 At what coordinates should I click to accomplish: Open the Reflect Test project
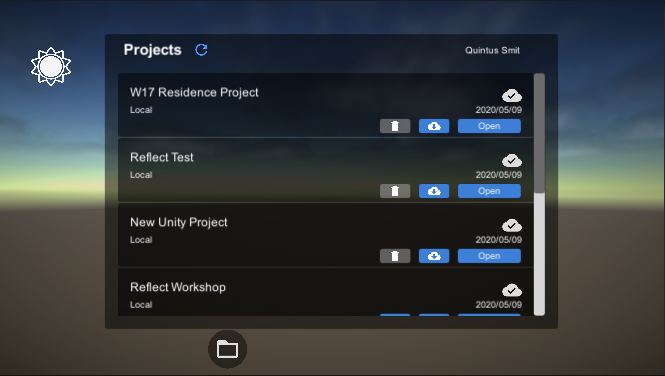(489, 191)
